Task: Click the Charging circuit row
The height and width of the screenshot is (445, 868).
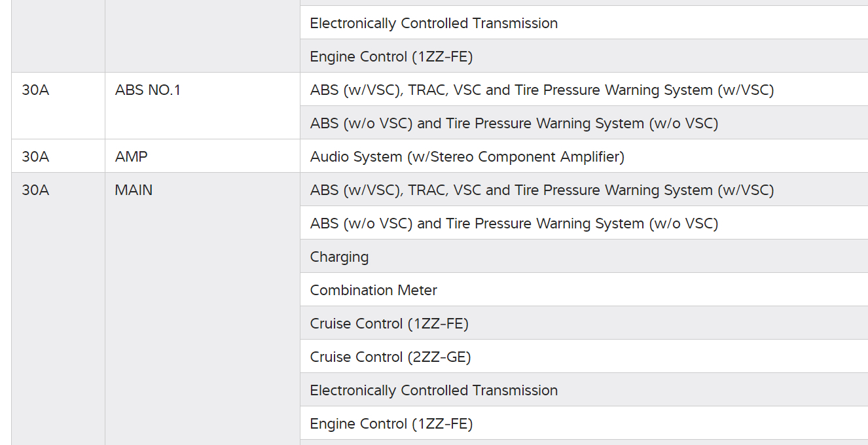Action: click(339, 257)
